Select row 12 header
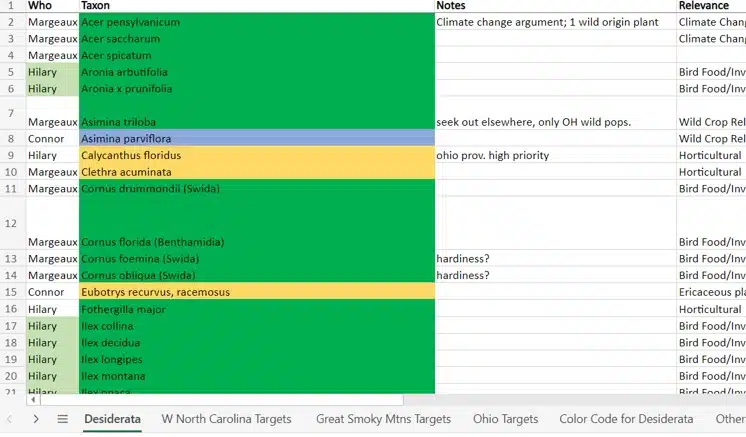The width and height of the screenshot is (746, 437). [x=11, y=223]
